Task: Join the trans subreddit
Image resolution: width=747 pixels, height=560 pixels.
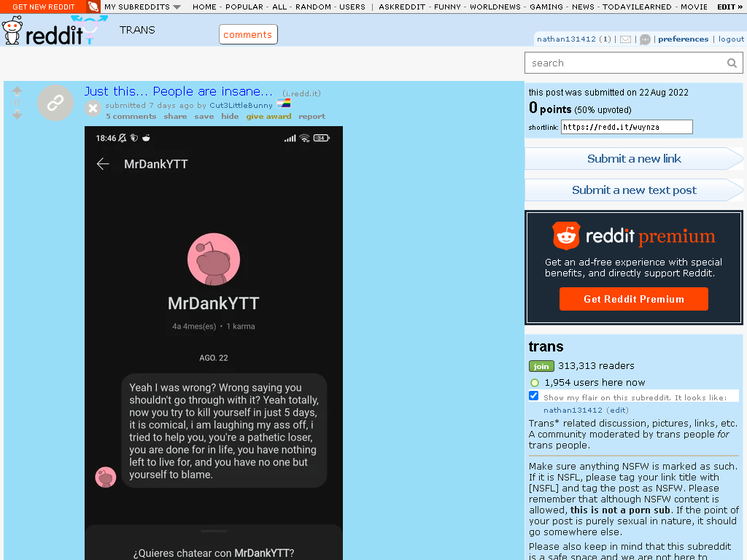Action: (x=541, y=366)
